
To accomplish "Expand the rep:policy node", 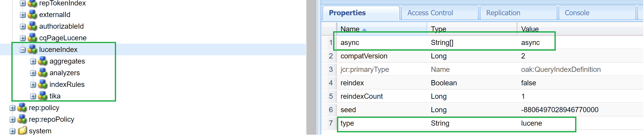I will click(13, 108).
